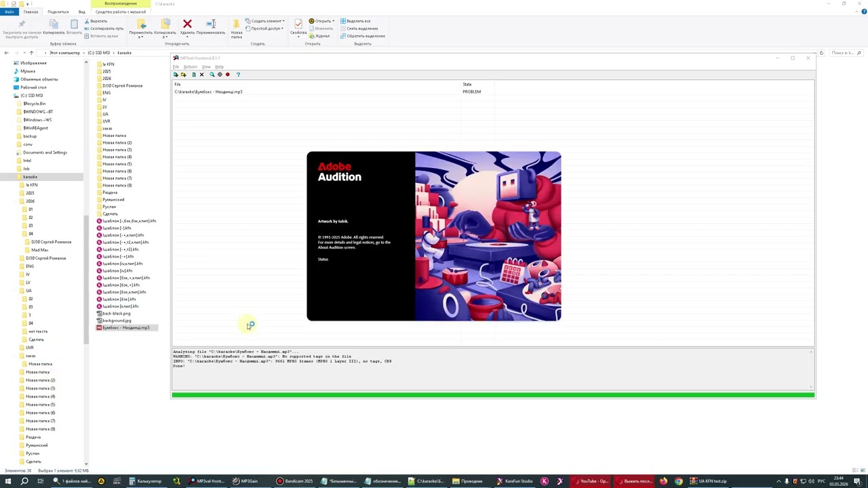Open MP3Gain from the taskbar
The image size is (868, 488).
click(245, 481)
